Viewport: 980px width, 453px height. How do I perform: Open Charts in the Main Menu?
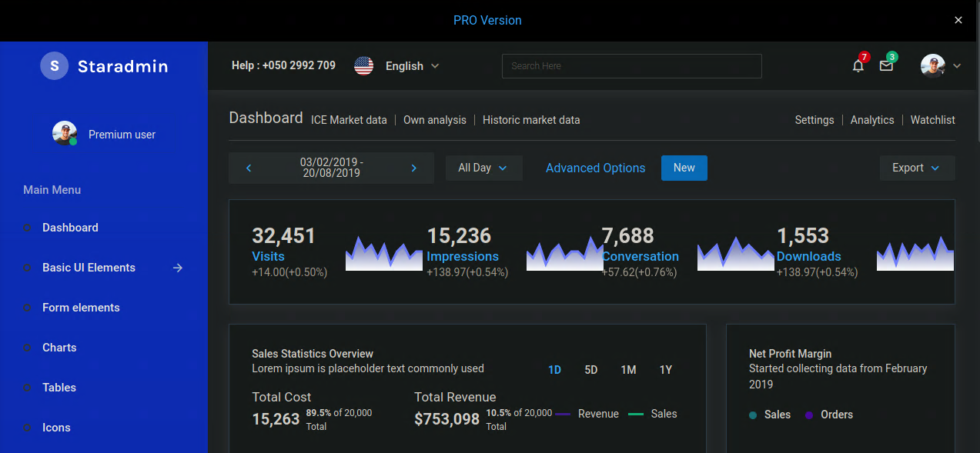coord(59,348)
